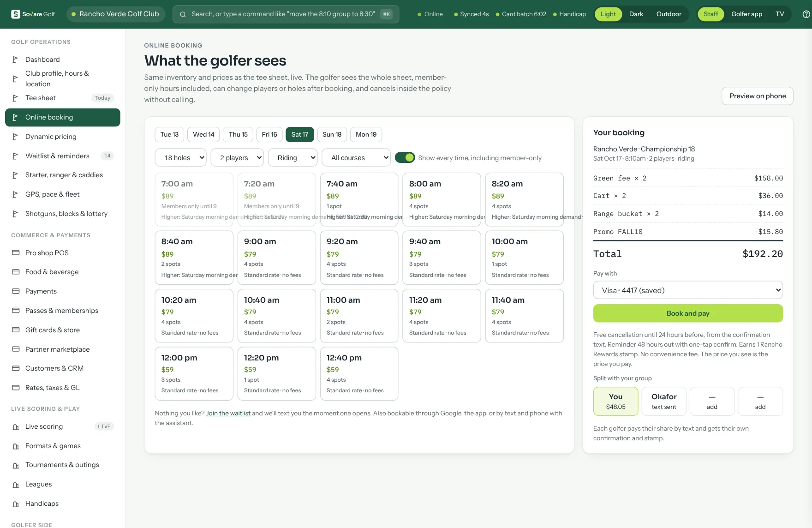The width and height of the screenshot is (812, 528).
Task: Click the Dashboard flag icon
Action: pyautogui.click(x=15, y=60)
